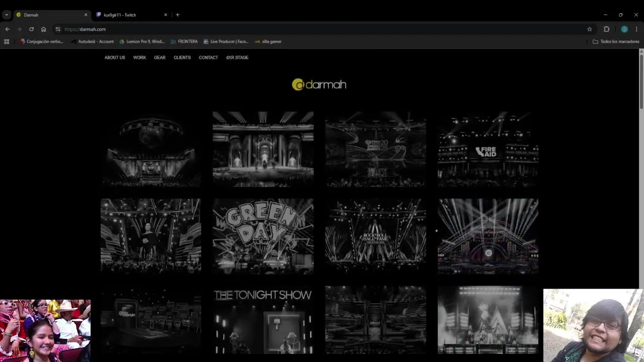Open the music awards 2025 thumbnail

pos(375,149)
